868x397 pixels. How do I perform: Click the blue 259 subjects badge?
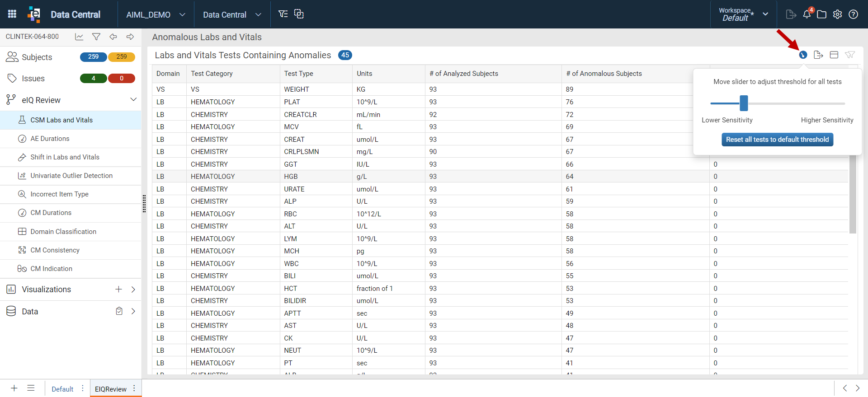point(94,57)
